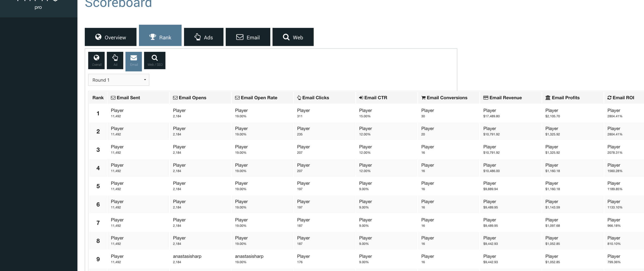The image size is (644, 271).
Task: Select anastasisharp in Email Opens column
Action: pyautogui.click(x=187, y=256)
